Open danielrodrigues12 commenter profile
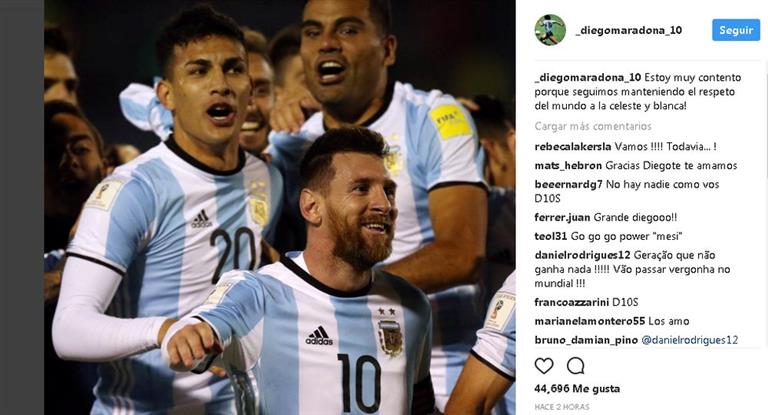Screen dimensions: 768x415 [582, 255]
